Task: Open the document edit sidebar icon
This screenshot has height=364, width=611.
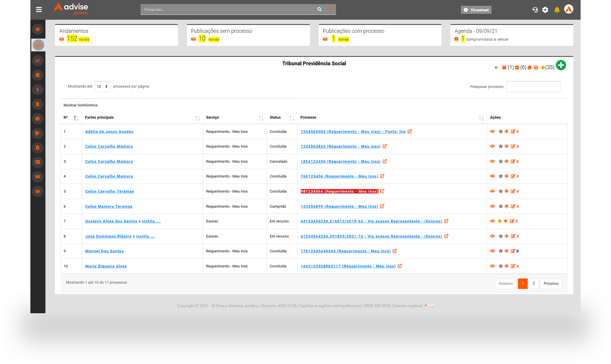Action: point(38,133)
